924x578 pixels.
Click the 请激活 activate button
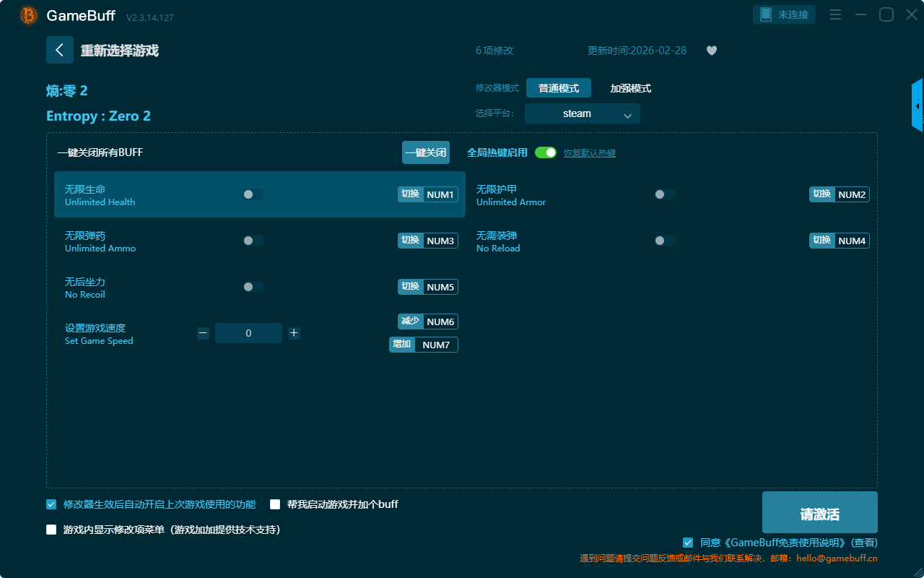819,512
